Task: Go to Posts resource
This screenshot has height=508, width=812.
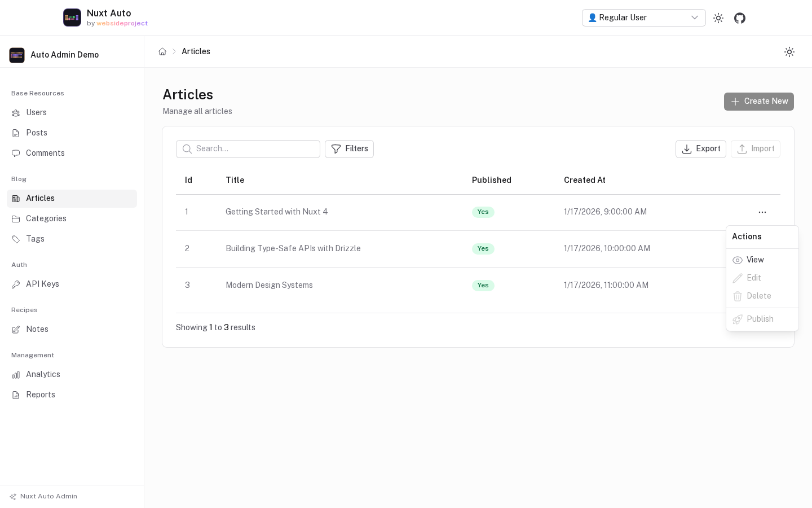Action: (x=72, y=133)
